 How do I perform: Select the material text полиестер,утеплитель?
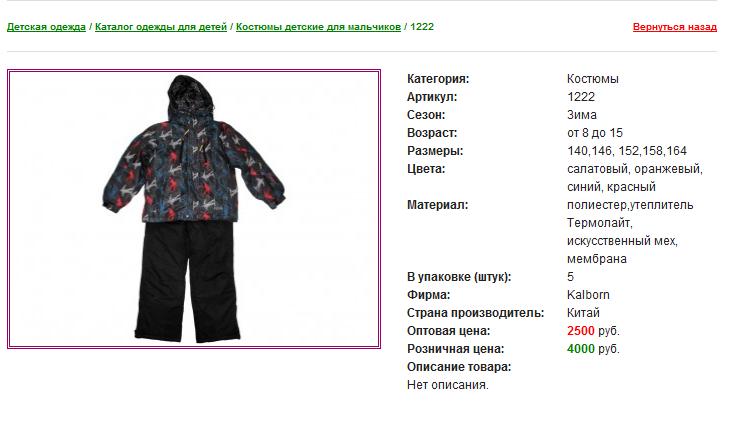pos(630,205)
